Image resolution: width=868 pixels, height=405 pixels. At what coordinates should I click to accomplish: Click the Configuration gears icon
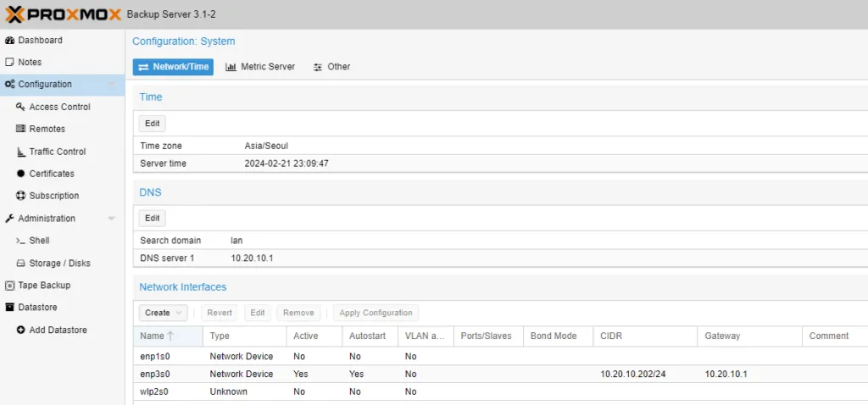pos(9,85)
